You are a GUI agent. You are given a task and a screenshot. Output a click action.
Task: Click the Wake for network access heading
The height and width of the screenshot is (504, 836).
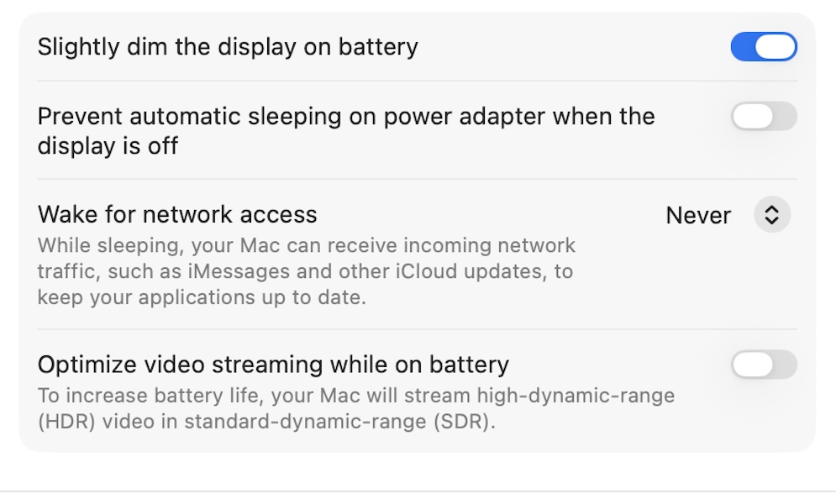[x=177, y=215]
